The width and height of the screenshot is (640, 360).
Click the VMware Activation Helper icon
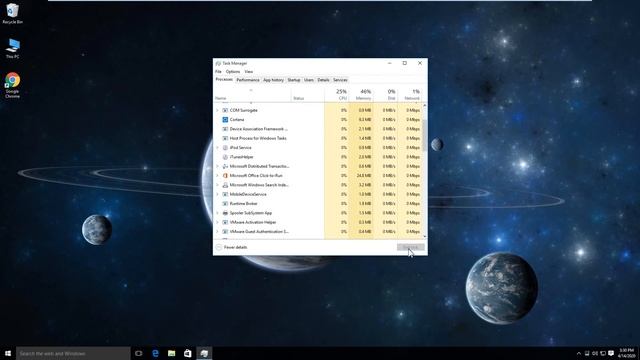(x=225, y=222)
